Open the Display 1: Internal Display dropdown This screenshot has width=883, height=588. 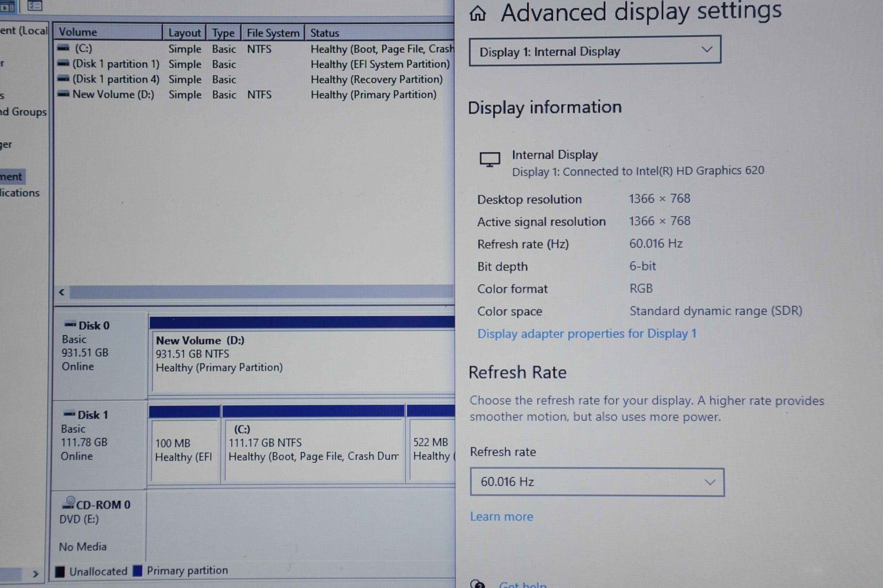[x=595, y=51]
